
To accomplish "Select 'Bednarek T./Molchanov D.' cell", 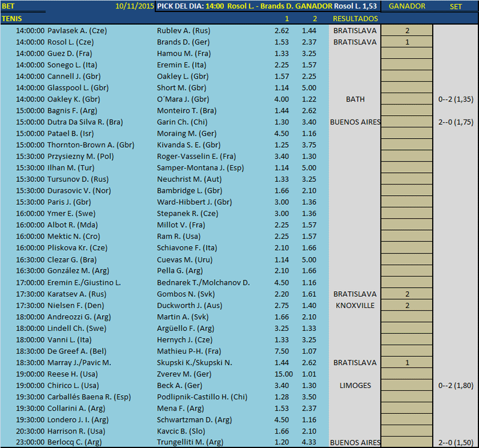I will (203, 283).
